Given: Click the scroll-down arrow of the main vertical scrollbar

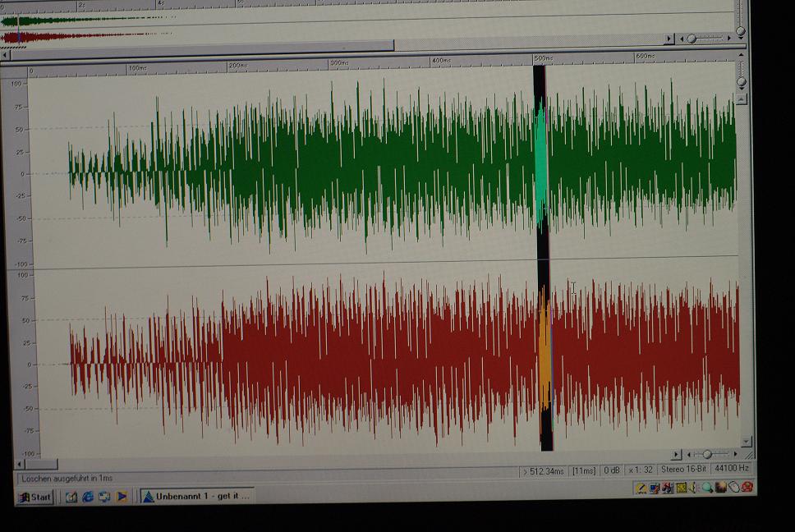Looking at the screenshot, I should [746, 443].
